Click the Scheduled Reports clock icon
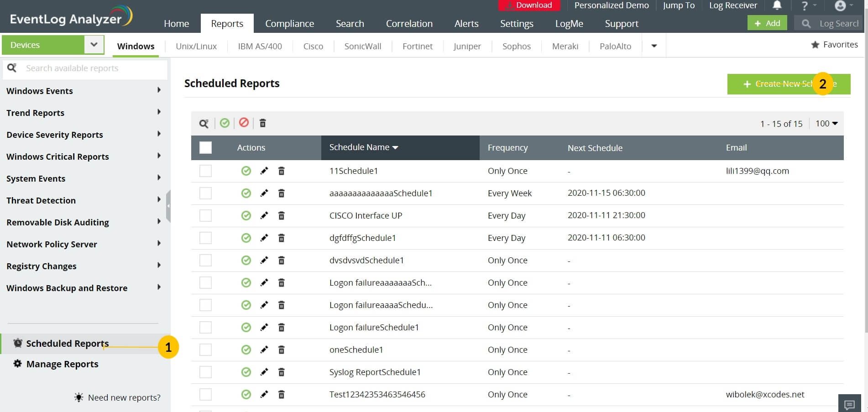Screen dimensions: 868x412 tap(18, 343)
